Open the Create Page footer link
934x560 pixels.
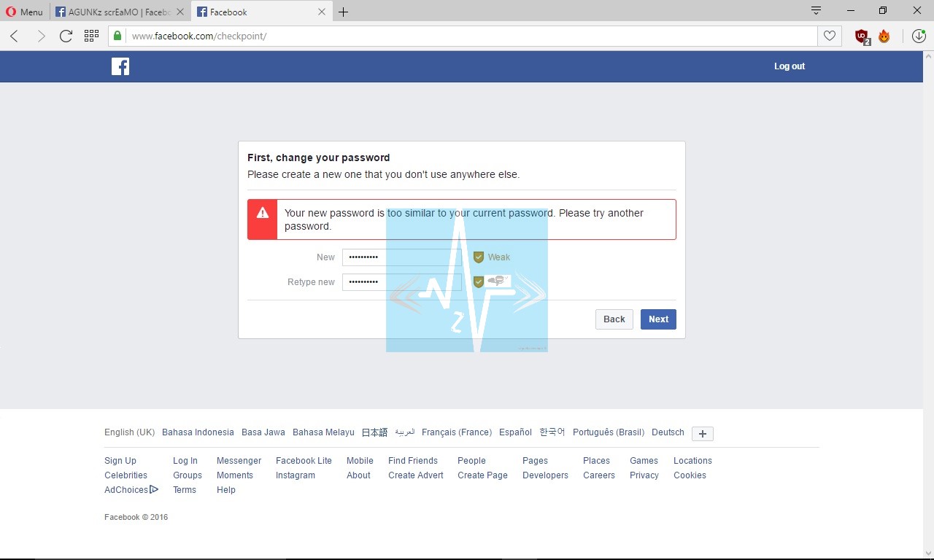coord(482,475)
